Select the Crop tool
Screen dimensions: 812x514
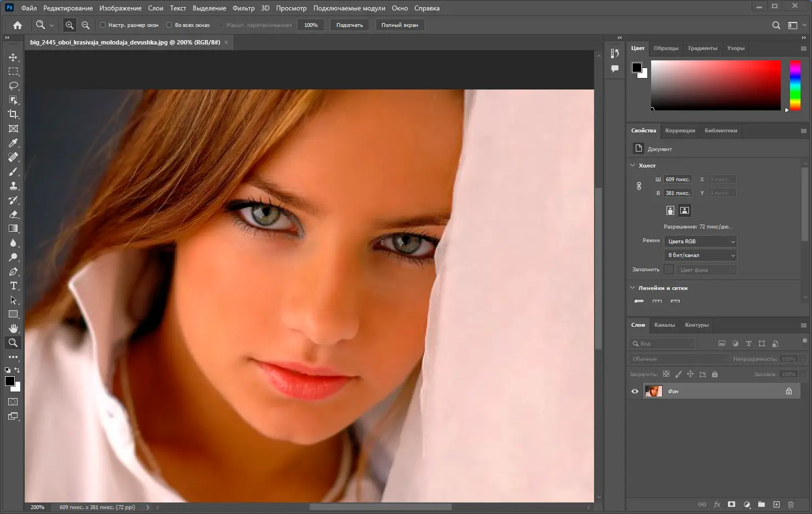[13, 114]
